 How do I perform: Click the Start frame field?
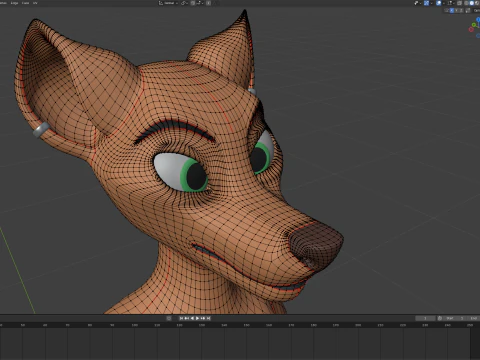point(455,318)
